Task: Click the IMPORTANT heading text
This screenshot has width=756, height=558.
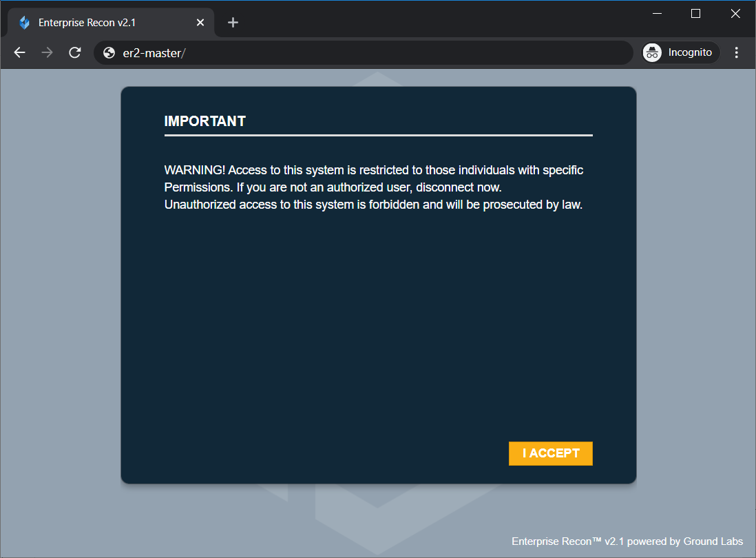Action: click(x=204, y=121)
